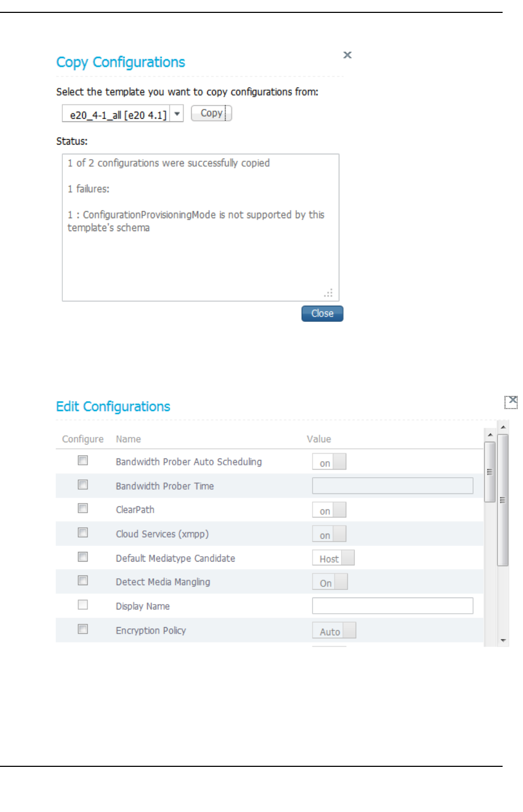This screenshot has width=523, height=812.
Task: Open the ClearPath on value dropdown
Action: pyautogui.click(x=329, y=510)
